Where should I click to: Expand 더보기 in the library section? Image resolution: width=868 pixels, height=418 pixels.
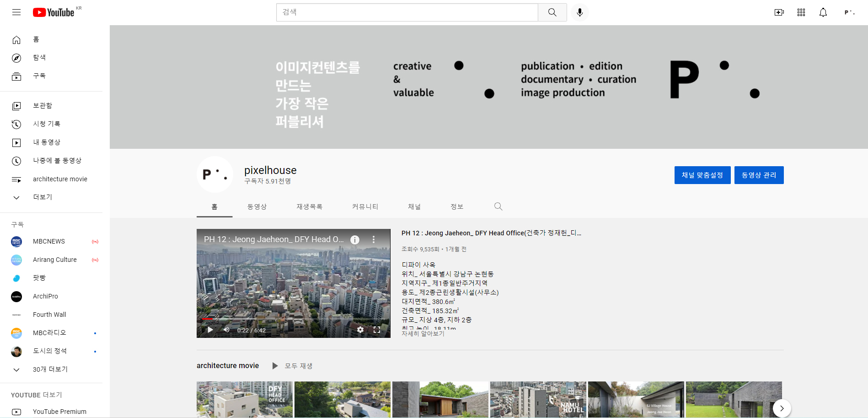click(x=51, y=197)
